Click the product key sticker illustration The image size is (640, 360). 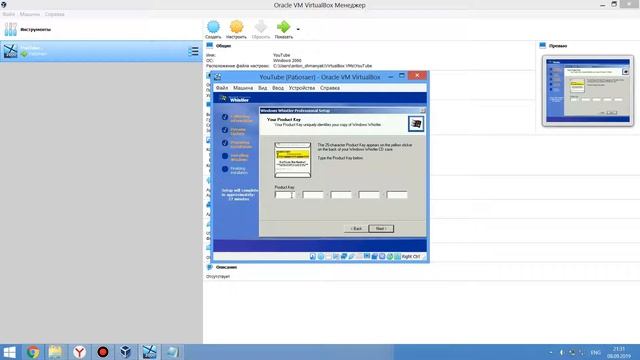293,160
